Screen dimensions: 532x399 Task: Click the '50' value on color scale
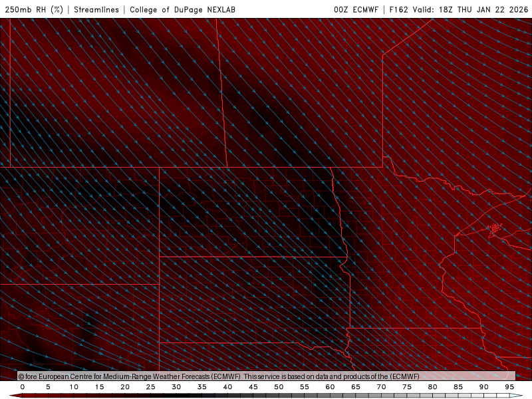pyautogui.click(x=279, y=387)
